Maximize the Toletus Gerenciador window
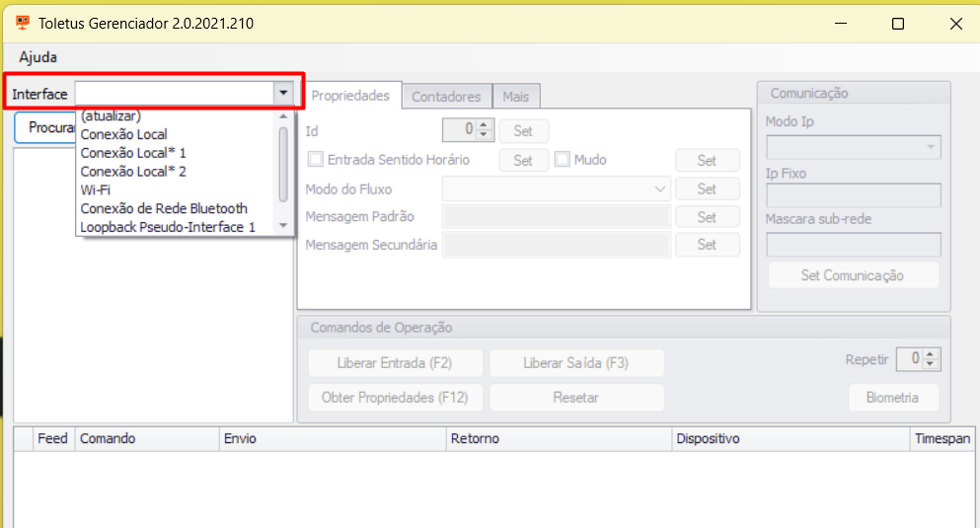The width and height of the screenshot is (980, 528). pyautogui.click(x=898, y=24)
